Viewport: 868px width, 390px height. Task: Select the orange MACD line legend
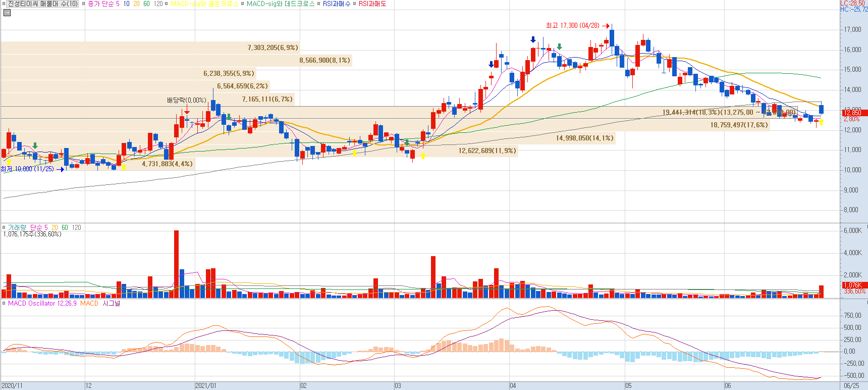tap(89, 303)
